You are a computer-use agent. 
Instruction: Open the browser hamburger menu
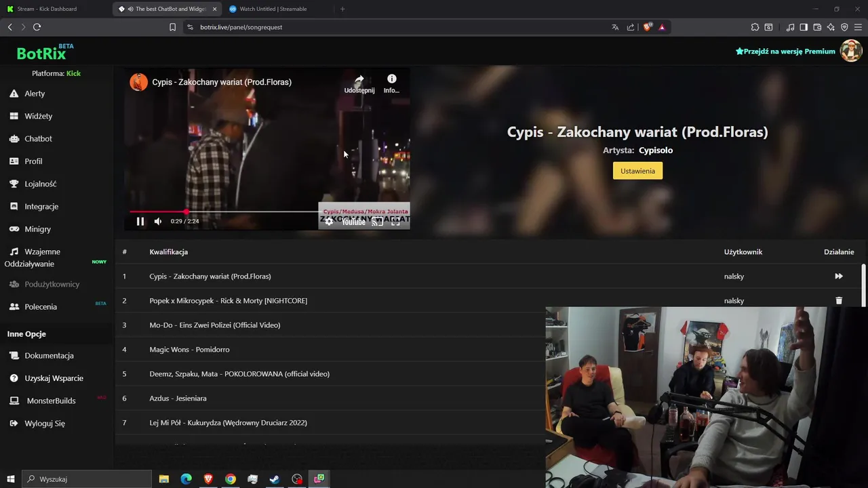point(858,27)
